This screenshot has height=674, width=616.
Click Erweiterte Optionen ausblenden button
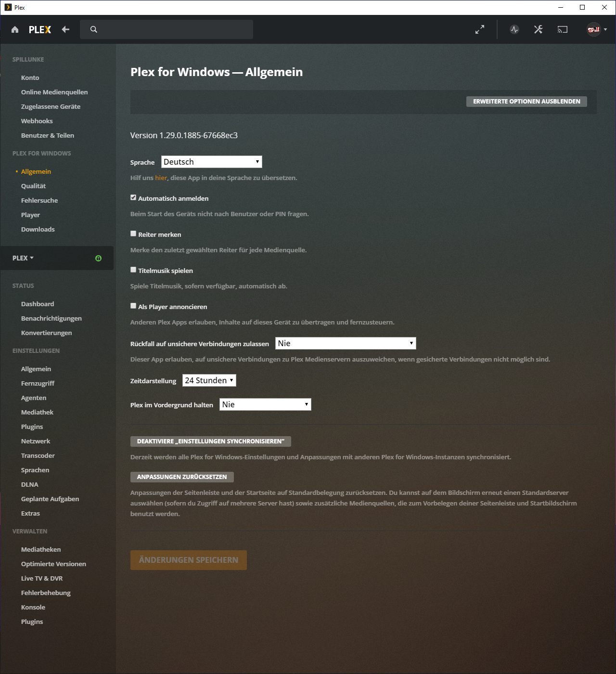point(526,102)
